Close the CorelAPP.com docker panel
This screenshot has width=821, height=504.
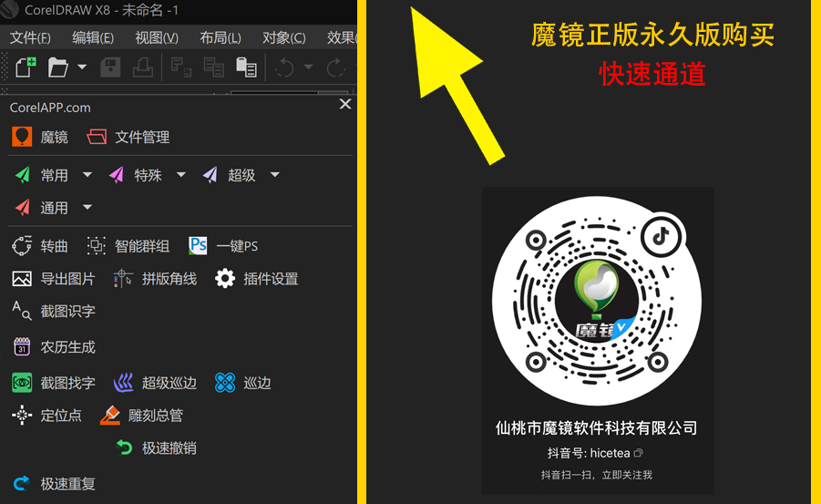tap(345, 104)
